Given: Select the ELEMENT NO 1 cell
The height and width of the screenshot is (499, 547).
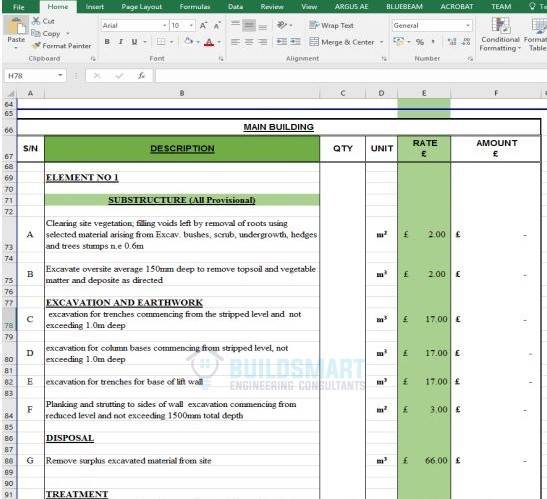Looking at the screenshot, I should pyautogui.click(x=182, y=178).
